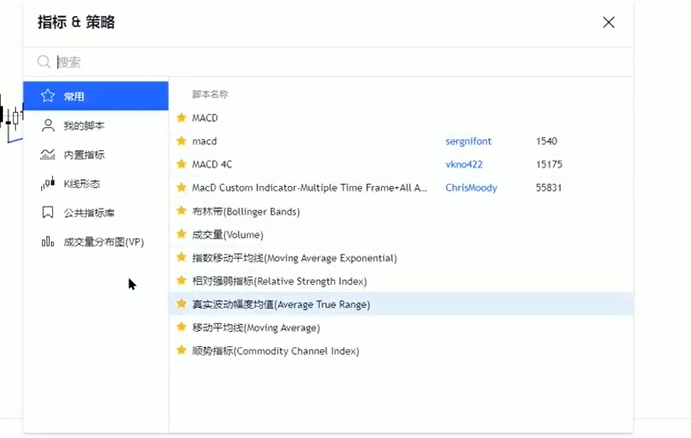Image resolution: width=691 pixels, height=438 pixels.
Task: Toggle star for 布林带(Bollinger Bands)
Action: [181, 211]
